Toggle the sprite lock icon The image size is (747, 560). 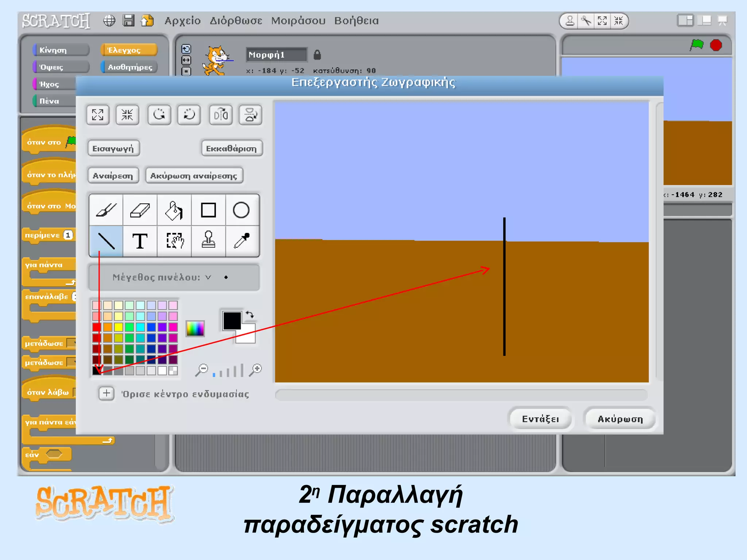pos(317,55)
